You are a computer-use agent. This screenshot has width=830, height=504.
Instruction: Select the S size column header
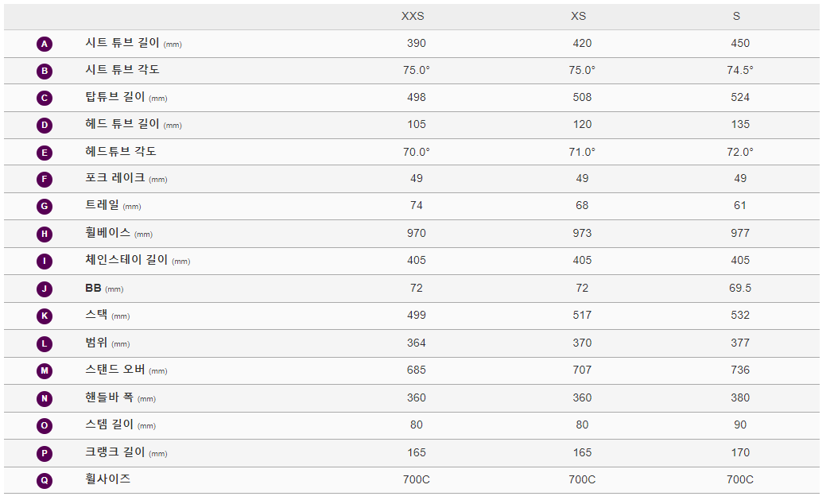click(x=736, y=17)
